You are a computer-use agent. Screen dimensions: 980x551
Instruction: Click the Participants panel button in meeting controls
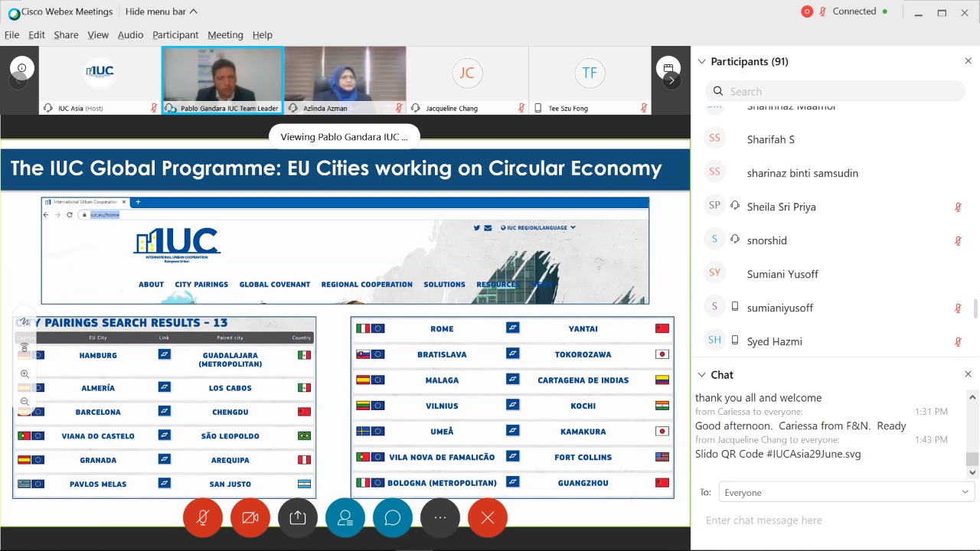point(345,518)
